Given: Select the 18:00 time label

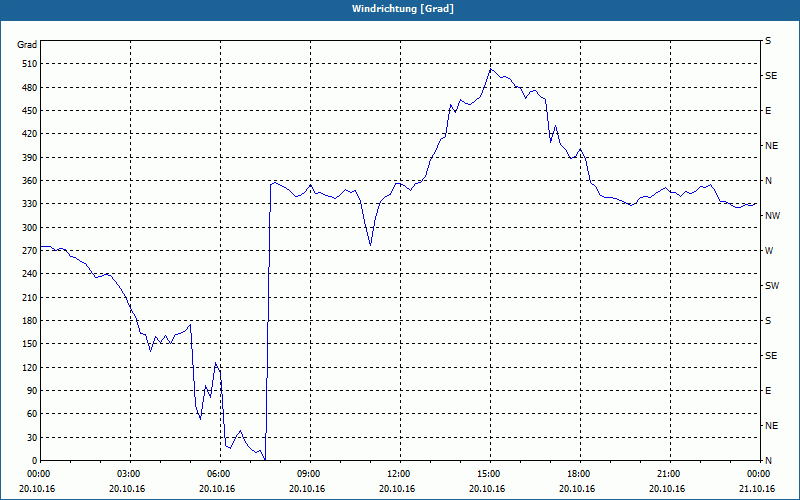Looking at the screenshot, I should (x=577, y=474).
